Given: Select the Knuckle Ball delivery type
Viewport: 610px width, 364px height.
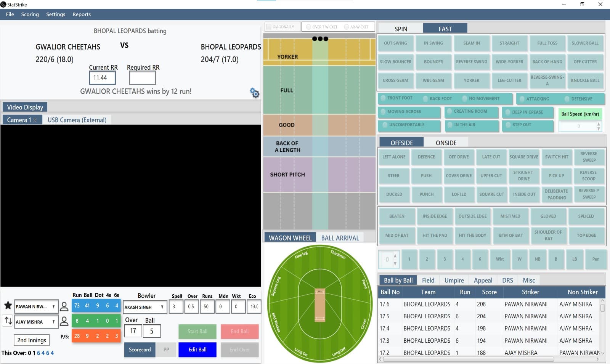Looking at the screenshot, I should (x=585, y=80).
